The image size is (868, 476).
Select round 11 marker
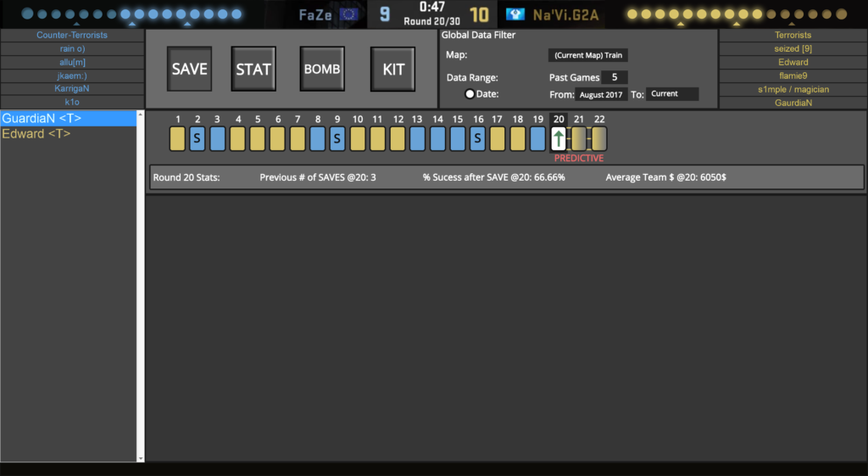(x=377, y=138)
